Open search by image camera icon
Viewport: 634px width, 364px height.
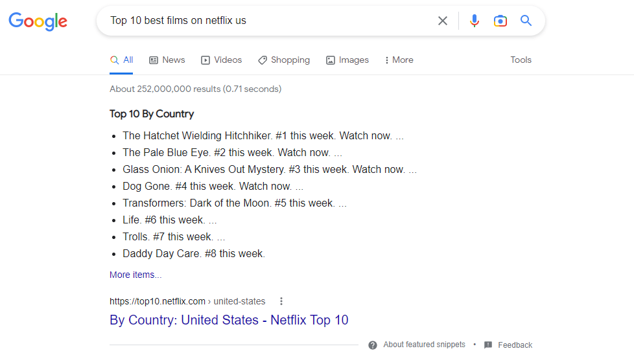pyautogui.click(x=500, y=21)
